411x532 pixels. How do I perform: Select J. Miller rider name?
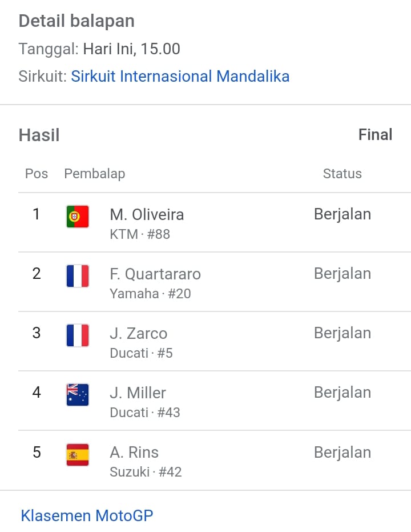138,393
